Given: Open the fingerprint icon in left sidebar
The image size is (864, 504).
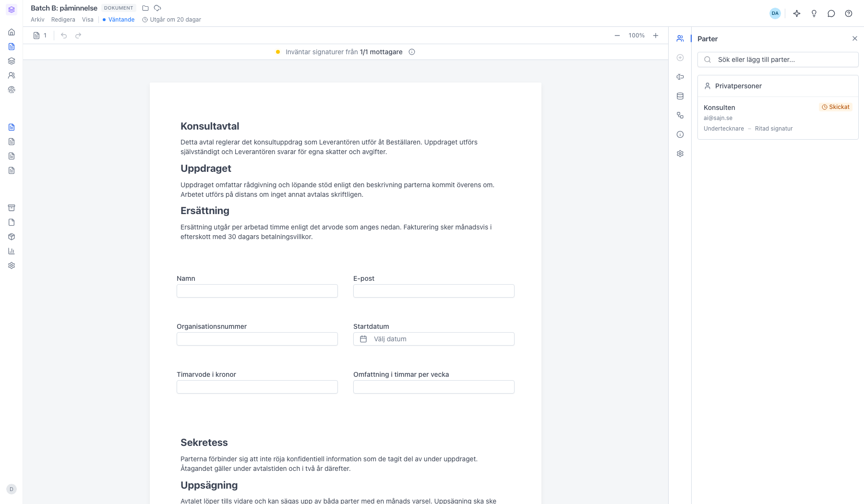Looking at the screenshot, I should 12,90.
